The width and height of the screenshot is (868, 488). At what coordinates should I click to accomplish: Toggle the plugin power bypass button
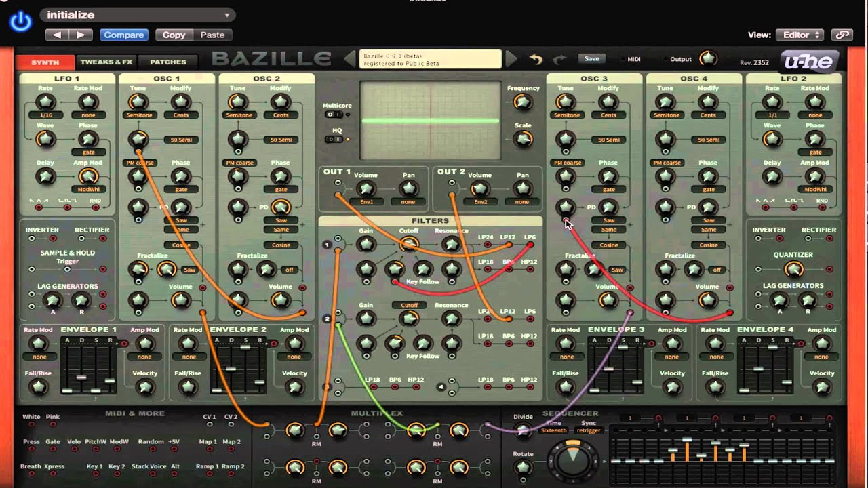coord(20,22)
